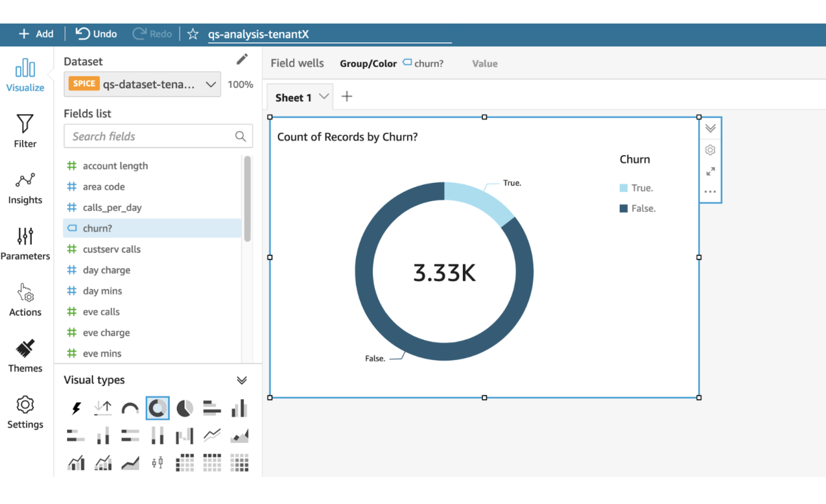Click the Undo button
Screen dimensions: 826x504
(96, 34)
